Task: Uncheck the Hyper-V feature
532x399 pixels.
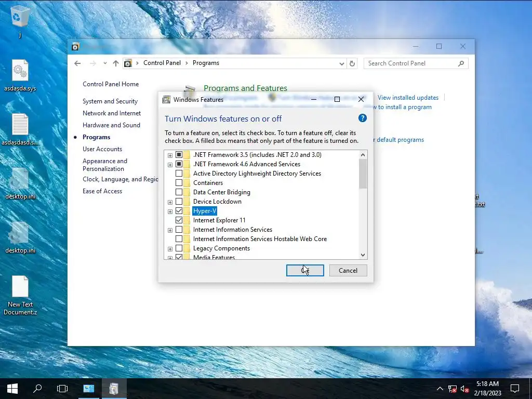Action: tap(179, 211)
